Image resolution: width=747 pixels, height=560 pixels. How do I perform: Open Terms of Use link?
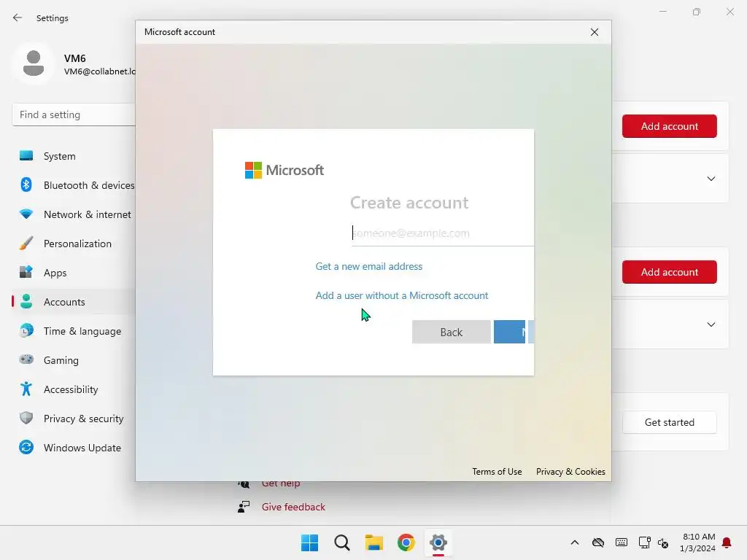coord(497,472)
